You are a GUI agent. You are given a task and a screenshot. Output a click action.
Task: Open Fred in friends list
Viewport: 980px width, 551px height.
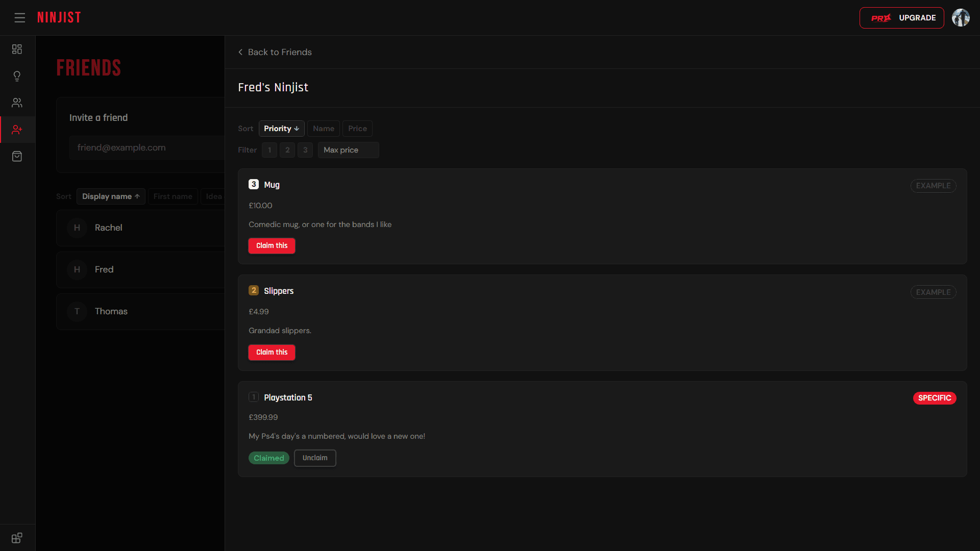(140, 269)
